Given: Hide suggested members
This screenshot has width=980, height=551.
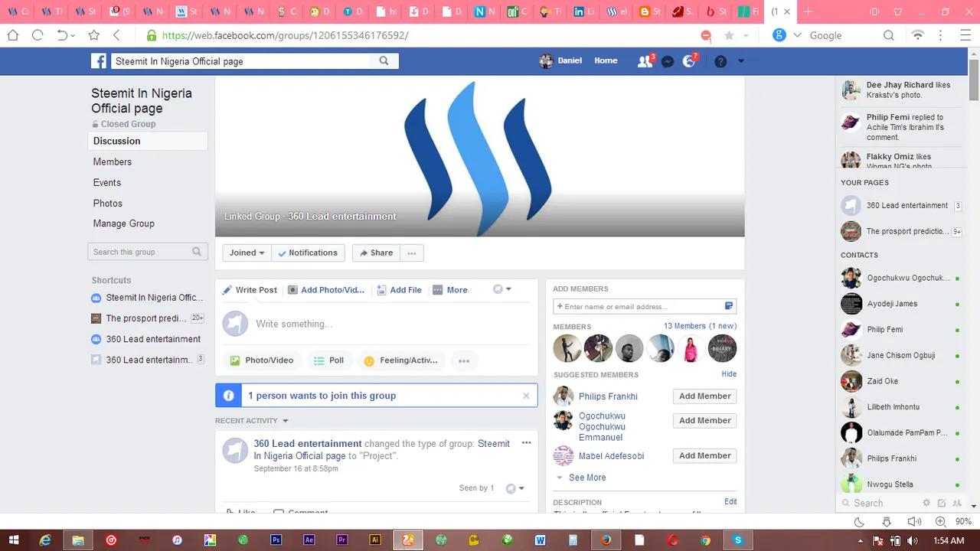Looking at the screenshot, I should point(729,374).
